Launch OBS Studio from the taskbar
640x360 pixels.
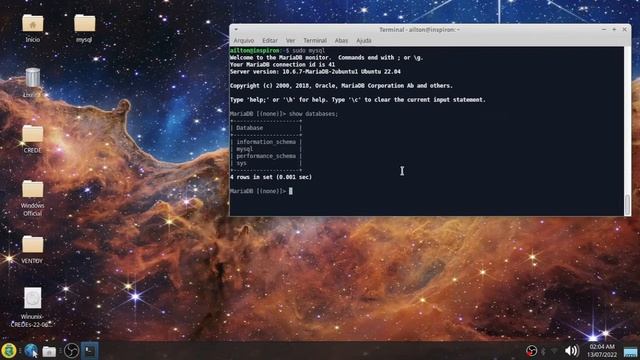tap(71, 351)
